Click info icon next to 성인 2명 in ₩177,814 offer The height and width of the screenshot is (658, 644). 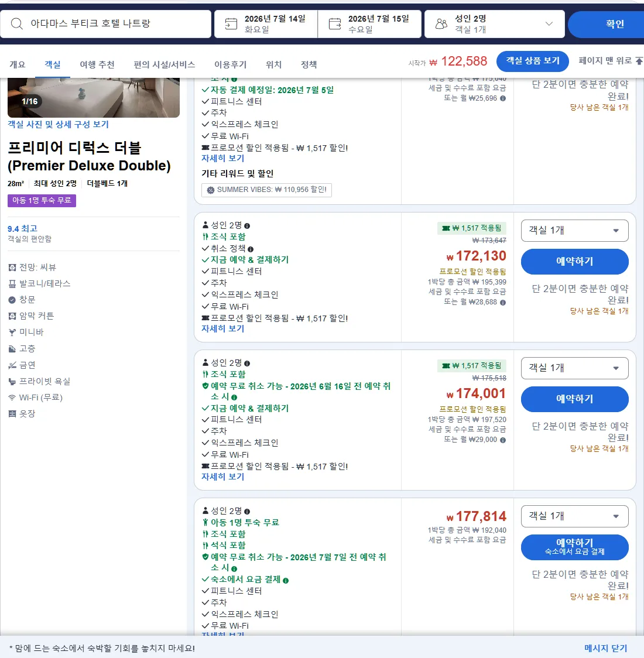[x=246, y=512]
